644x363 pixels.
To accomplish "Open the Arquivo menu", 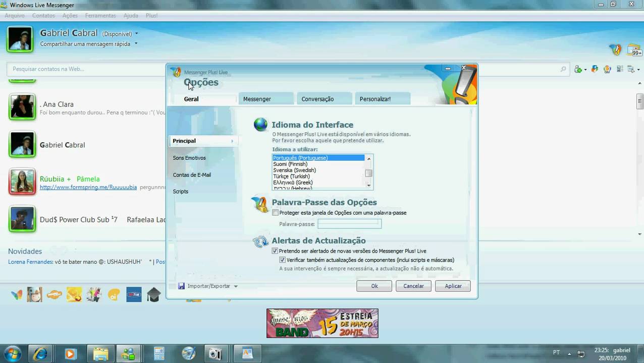I will pos(15,16).
